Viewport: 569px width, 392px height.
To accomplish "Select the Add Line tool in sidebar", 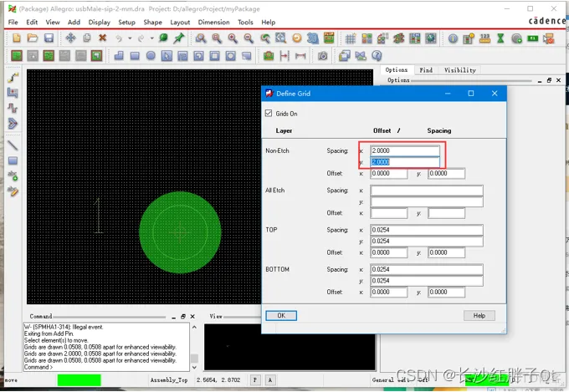I will [x=13, y=145].
